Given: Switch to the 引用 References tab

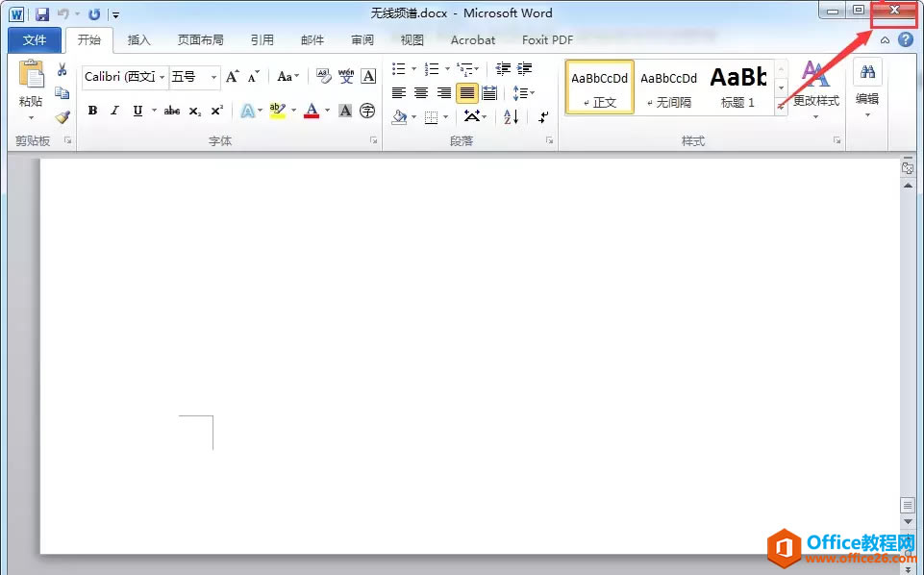Looking at the screenshot, I should tap(262, 40).
